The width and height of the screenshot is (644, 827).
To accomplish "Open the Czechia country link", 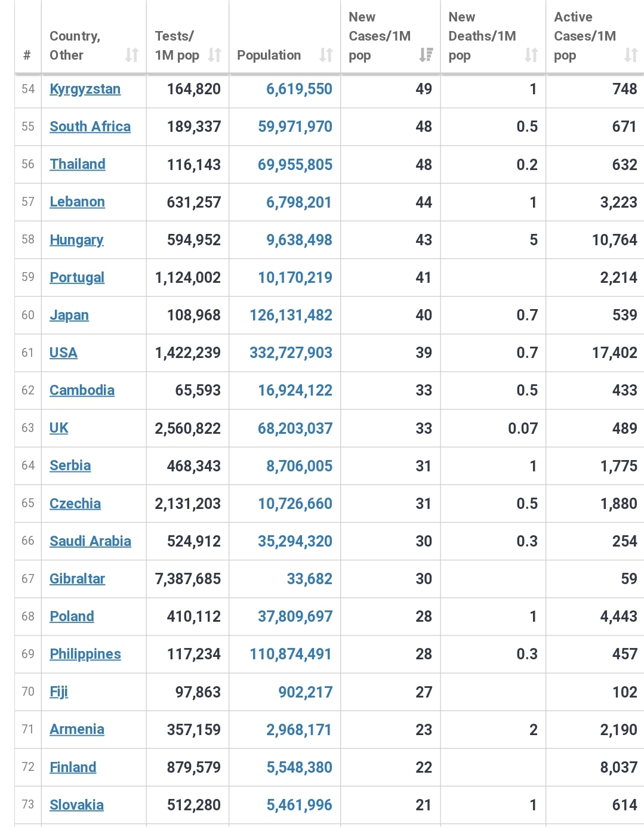I will coord(75,504).
